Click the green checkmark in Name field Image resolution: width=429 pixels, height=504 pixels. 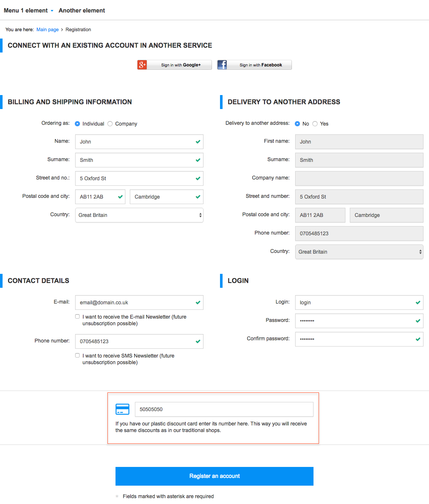tap(198, 142)
